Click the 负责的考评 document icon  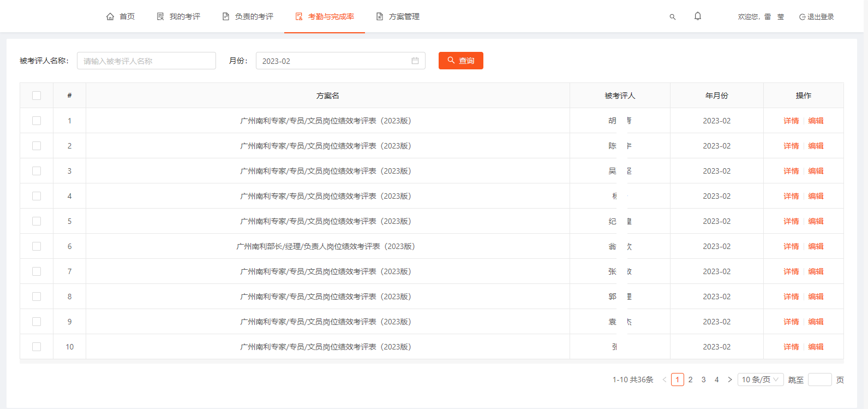point(226,16)
